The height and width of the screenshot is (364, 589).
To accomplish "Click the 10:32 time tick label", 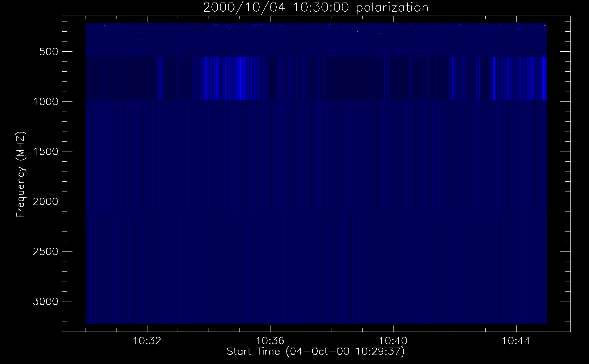I will click(147, 341).
